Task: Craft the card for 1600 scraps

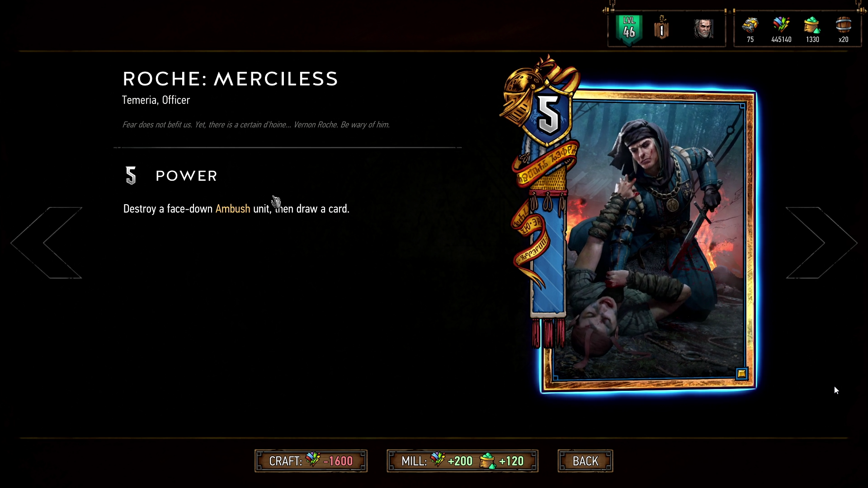Action: [311, 461]
